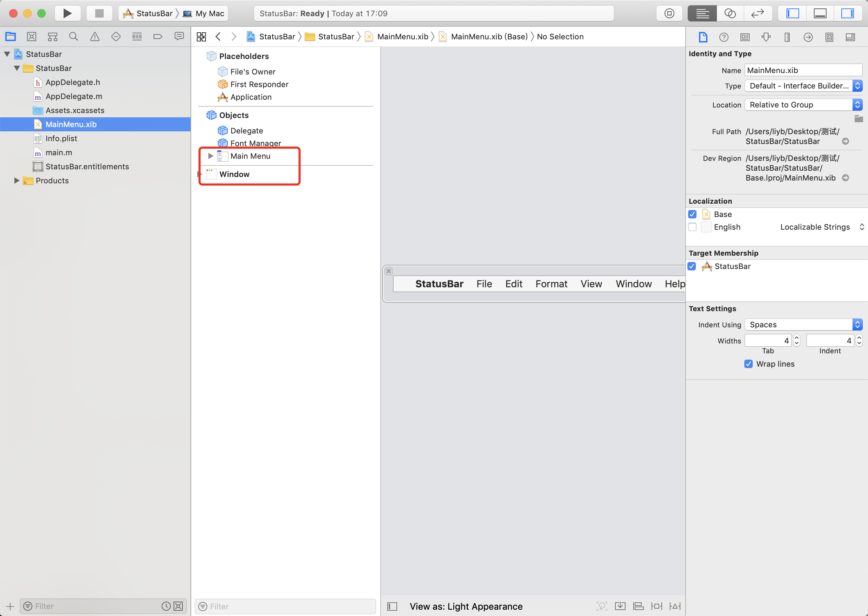Screen dimensions: 868x616
Task: Toggle the document outline icon at canvas bottom
Action: point(392,606)
